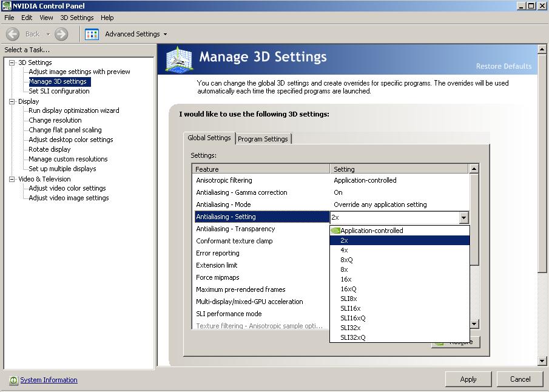Choose 2x antialiasing option
The height and width of the screenshot is (392, 549).
[x=400, y=240]
